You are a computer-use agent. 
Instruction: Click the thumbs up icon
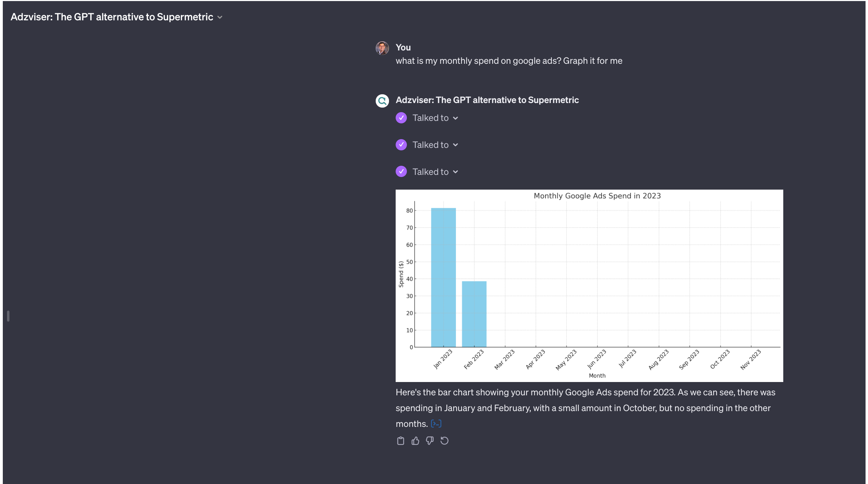click(x=415, y=441)
